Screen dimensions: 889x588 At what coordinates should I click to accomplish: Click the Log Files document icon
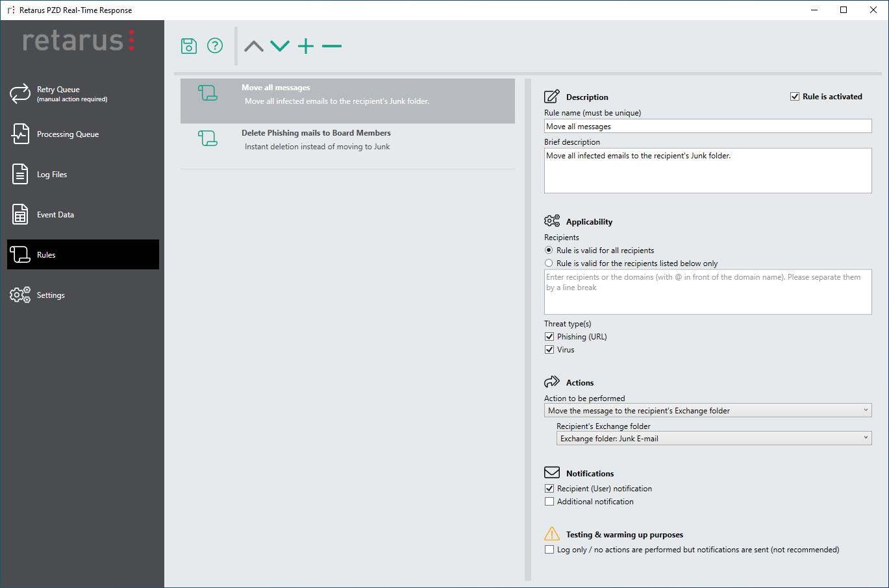(x=20, y=174)
